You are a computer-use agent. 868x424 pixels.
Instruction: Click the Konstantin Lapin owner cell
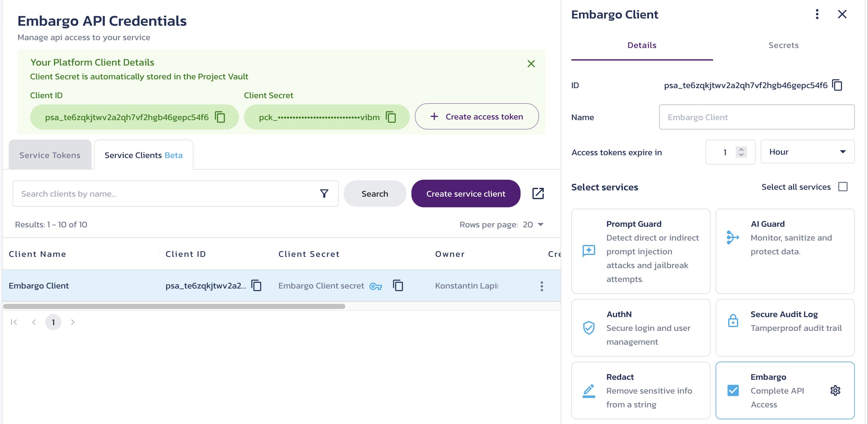[x=467, y=285]
